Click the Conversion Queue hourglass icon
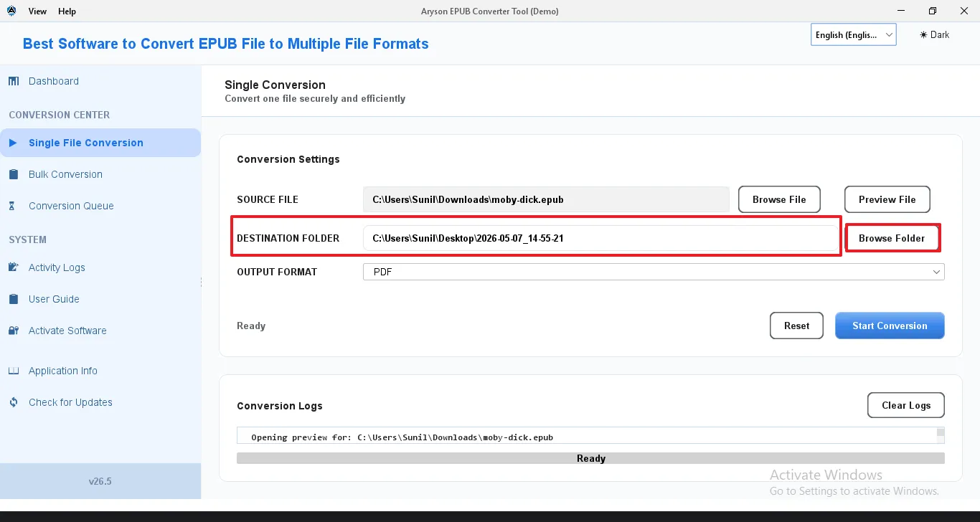980x522 pixels. click(12, 206)
